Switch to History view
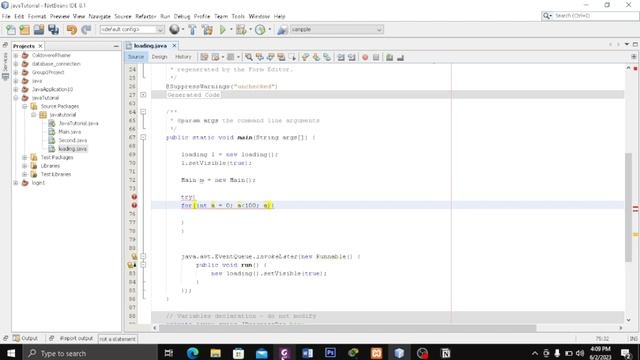The height and width of the screenshot is (360, 640). coord(183,57)
